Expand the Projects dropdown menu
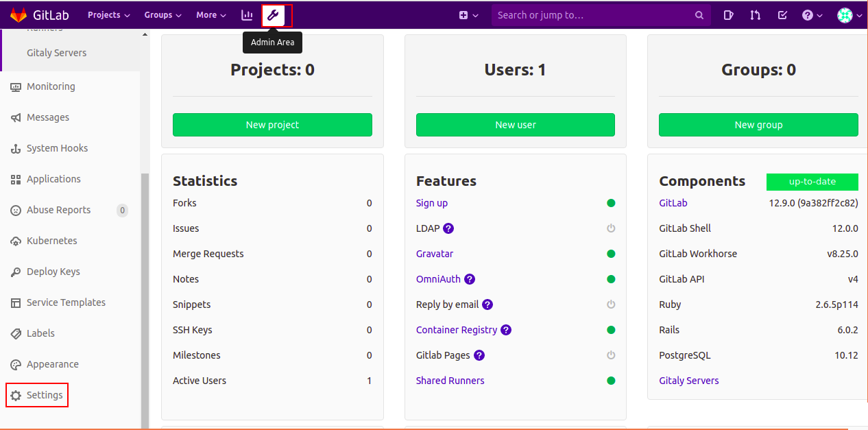Screen dimensions: 868x430 coord(108,15)
